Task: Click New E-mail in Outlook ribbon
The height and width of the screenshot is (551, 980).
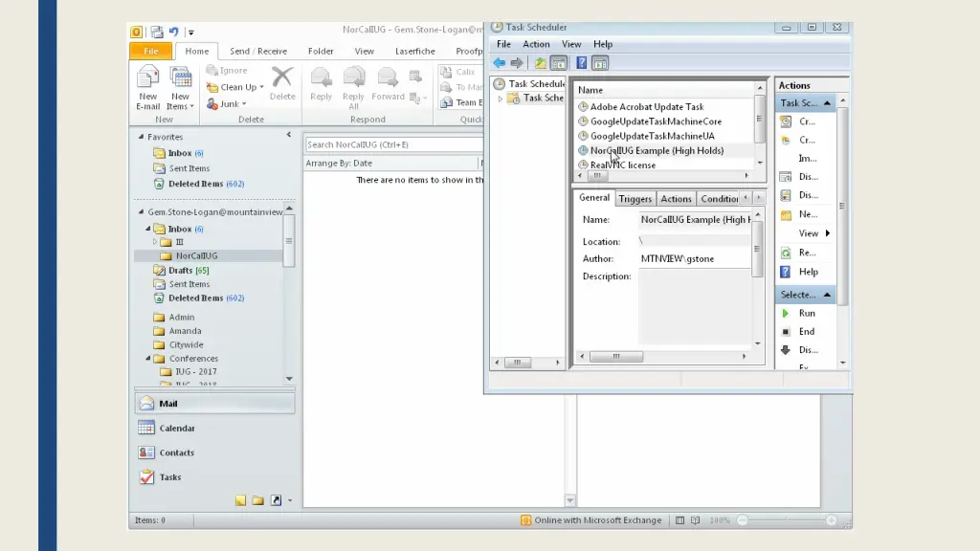Action: tap(148, 88)
